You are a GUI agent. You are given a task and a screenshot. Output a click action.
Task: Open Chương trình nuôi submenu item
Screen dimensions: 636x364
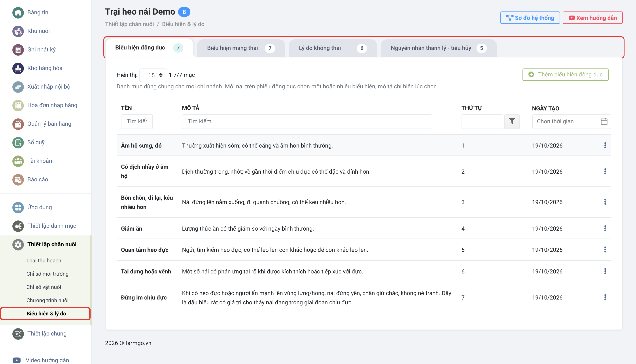[47, 300]
